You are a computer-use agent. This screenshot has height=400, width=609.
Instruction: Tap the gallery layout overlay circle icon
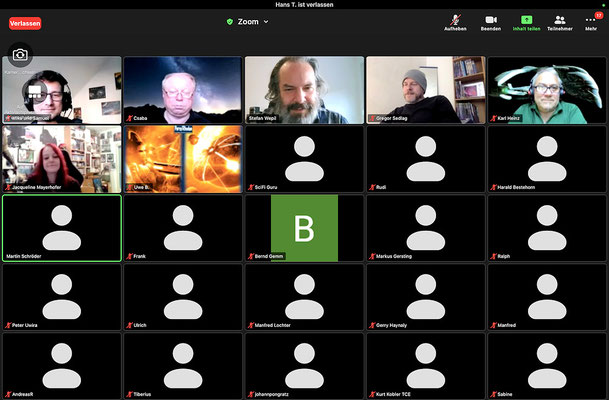35,92
